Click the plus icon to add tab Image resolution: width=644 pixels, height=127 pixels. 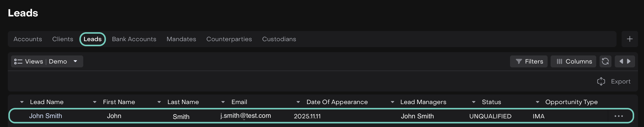pyautogui.click(x=630, y=39)
